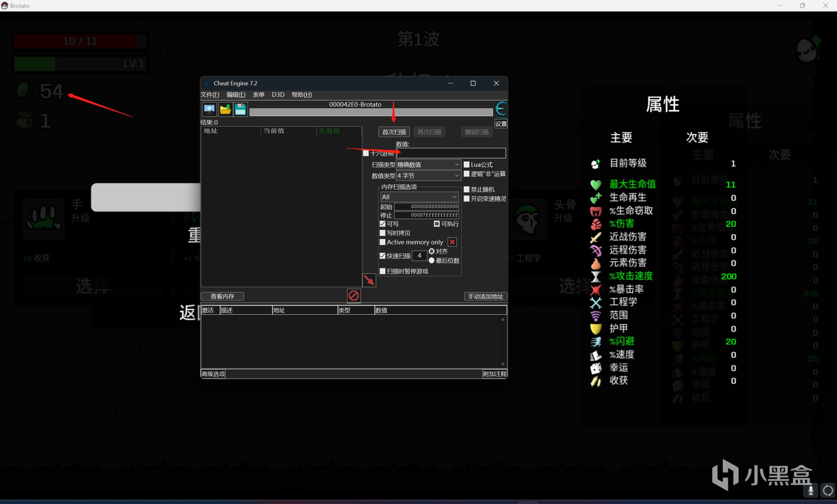837x504 pixels.
Task: Toggle the Lua公式 checkbox
Action: point(467,165)
